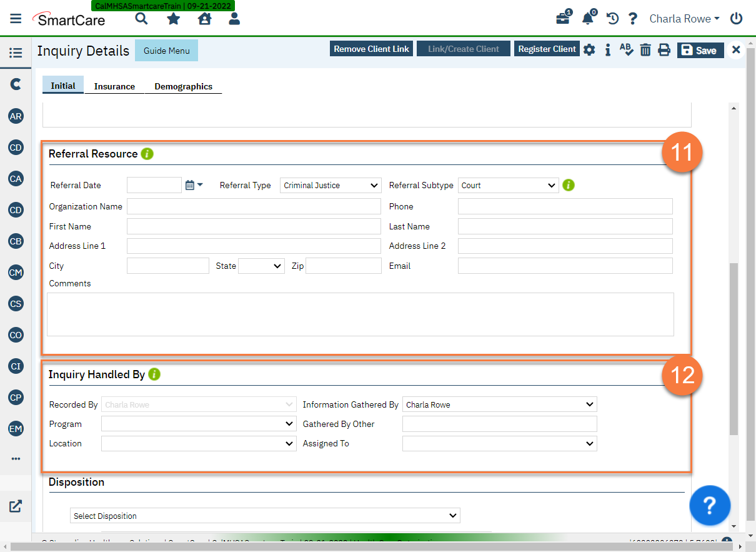756x552 pixels.
Task: Click the search magnifier icon
Action: (x=142, y=19)
